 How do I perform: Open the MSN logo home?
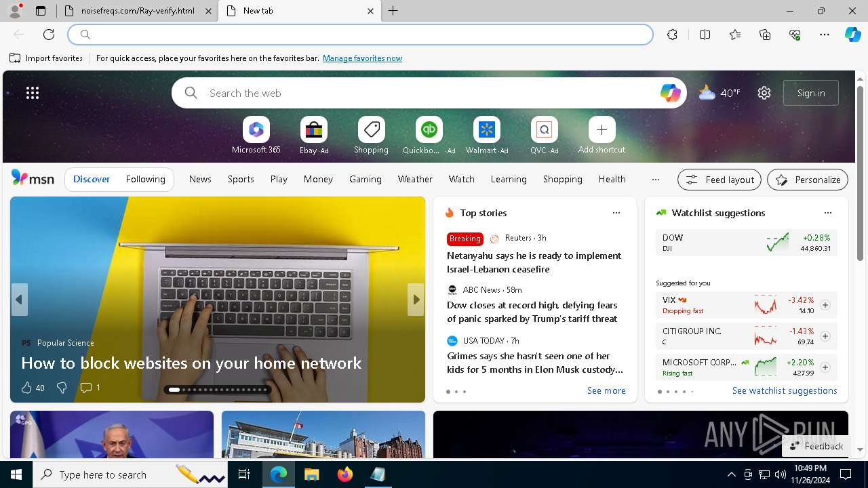coord(33,178)
